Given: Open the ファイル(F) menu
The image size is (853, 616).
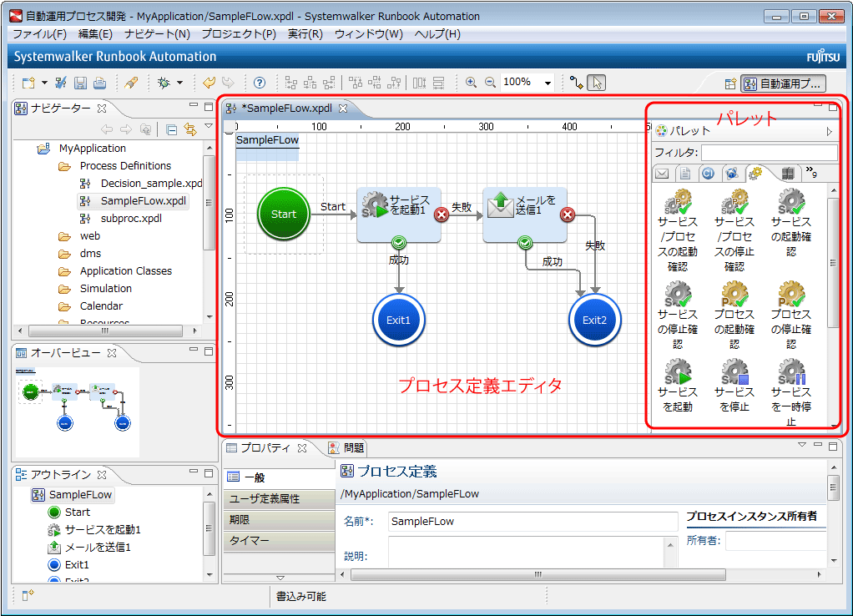Looking at the screenshot, I should 40,33.
